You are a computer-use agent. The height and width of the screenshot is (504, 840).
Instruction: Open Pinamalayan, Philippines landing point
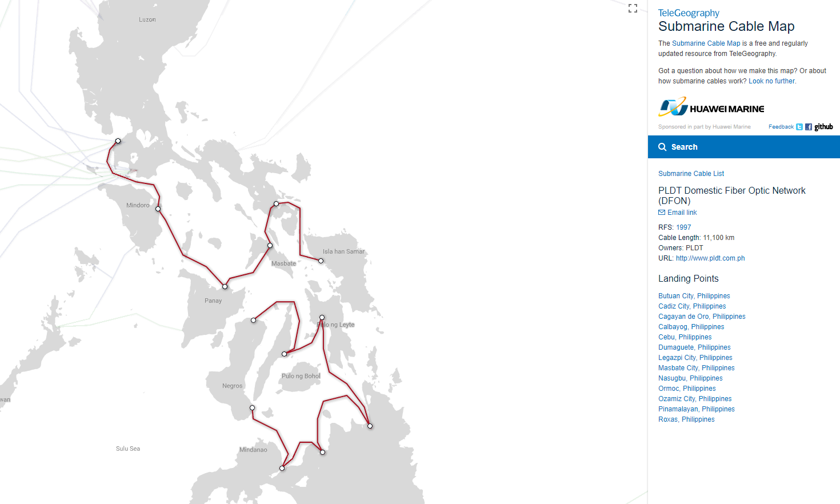point(697,409)
